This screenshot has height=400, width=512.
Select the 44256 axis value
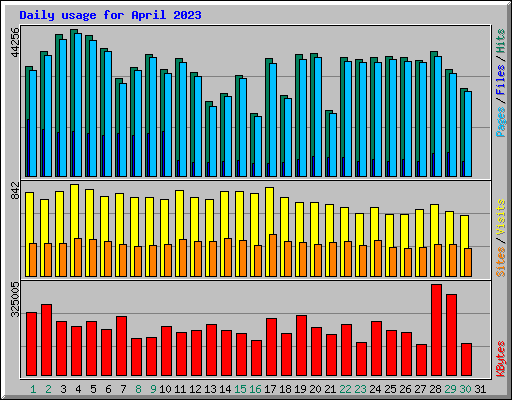(15, 42)
